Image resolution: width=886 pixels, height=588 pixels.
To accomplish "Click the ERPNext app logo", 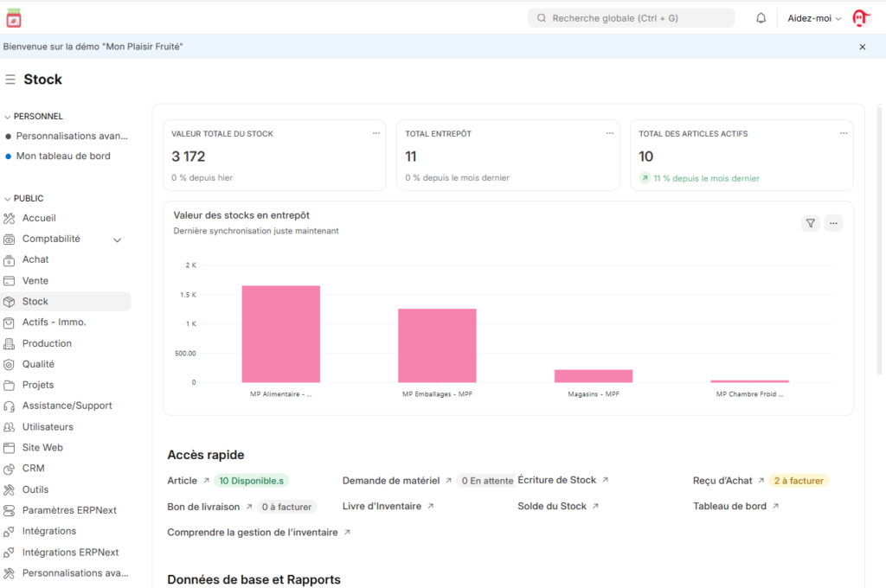I will (13, 18).
